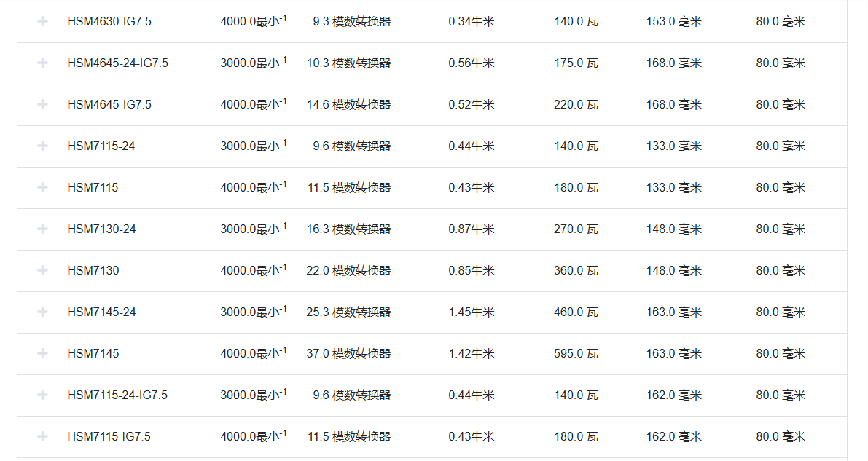Click the 595.0 瓦 power value

[576, 353]
